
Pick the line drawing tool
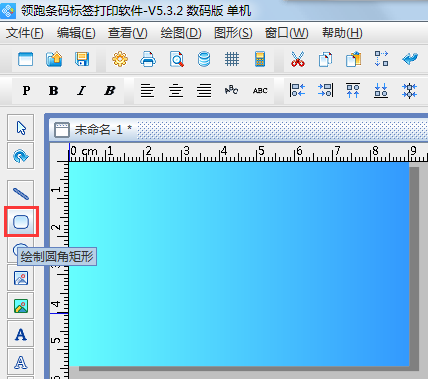tap(21, 193)
